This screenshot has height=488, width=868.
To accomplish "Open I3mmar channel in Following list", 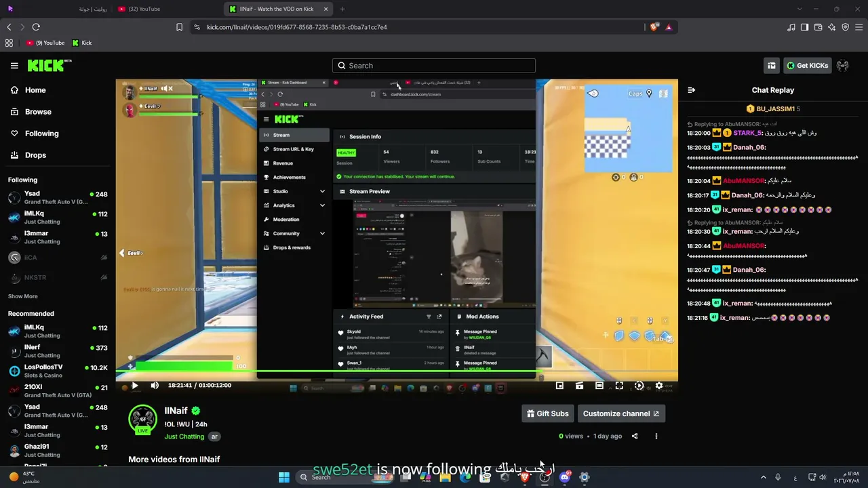I will [58, 237].
